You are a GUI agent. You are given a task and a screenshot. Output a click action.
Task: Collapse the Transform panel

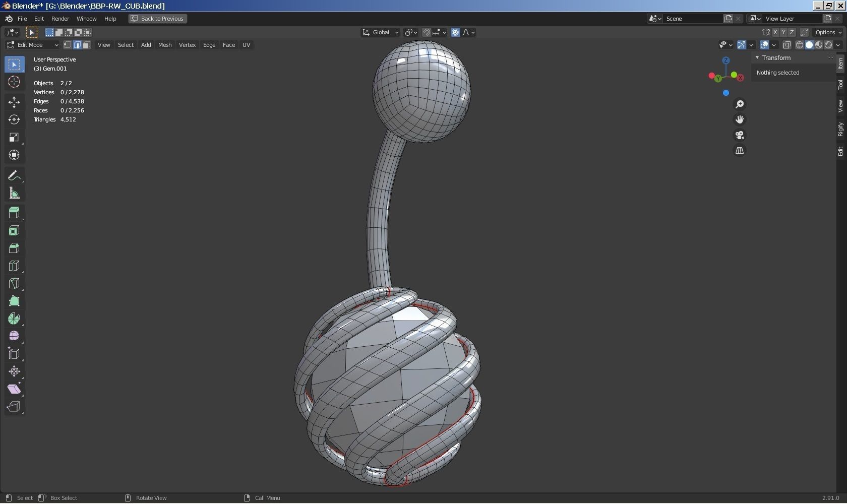coord(757,58)
